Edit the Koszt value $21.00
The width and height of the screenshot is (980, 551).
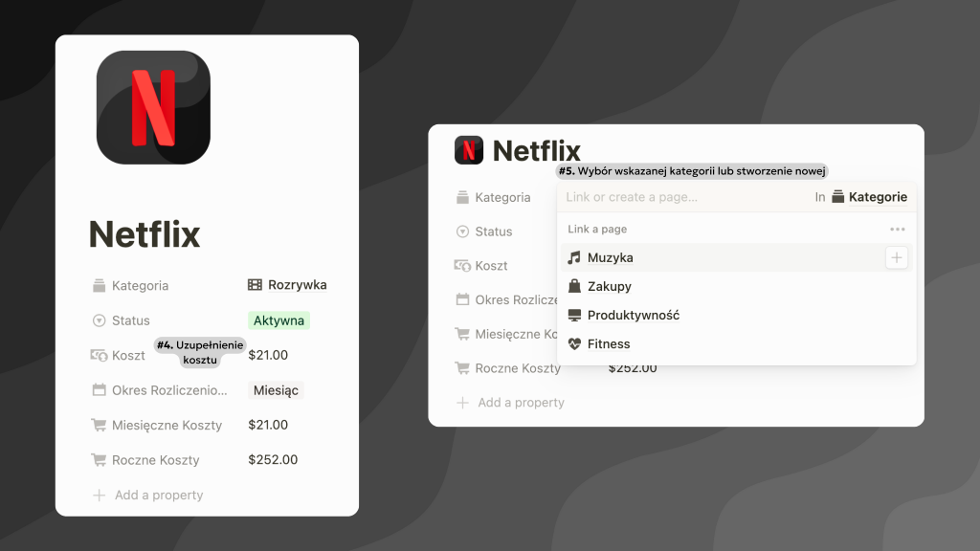268,355
